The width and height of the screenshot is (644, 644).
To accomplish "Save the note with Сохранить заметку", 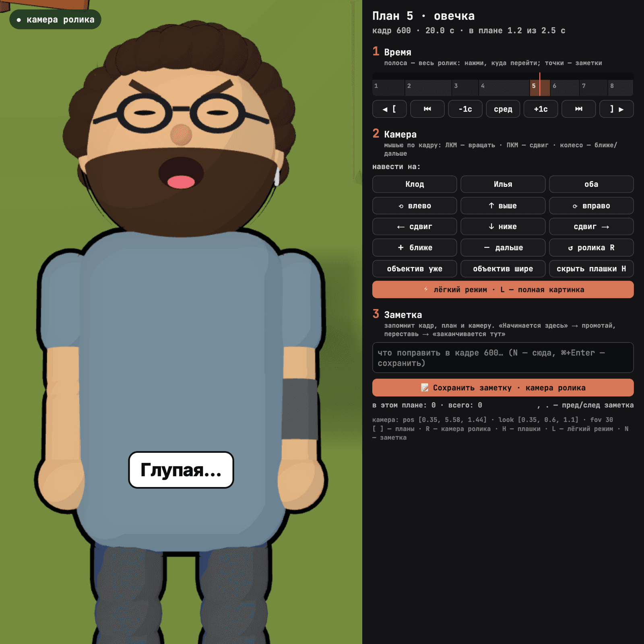I will [x=503, y=388].
